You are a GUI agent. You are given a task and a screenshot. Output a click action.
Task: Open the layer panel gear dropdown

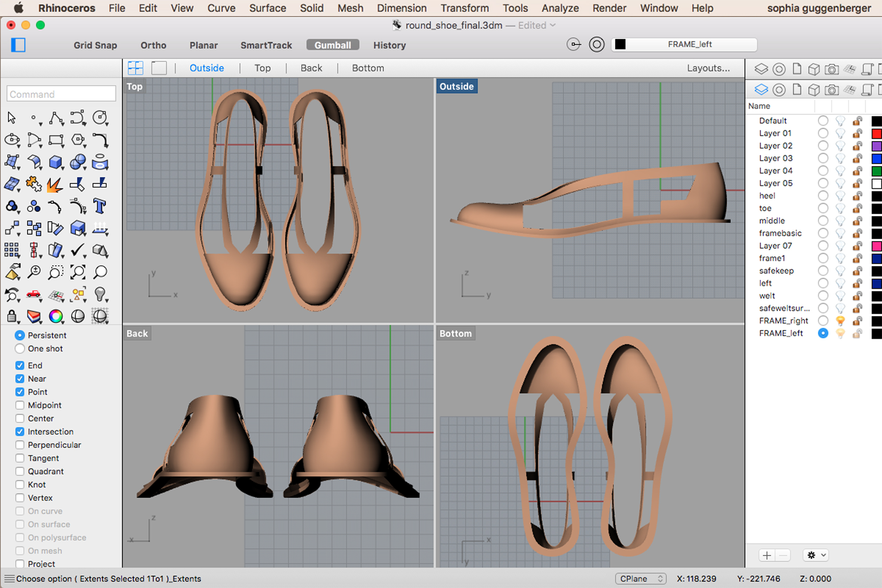click(815, 555)
